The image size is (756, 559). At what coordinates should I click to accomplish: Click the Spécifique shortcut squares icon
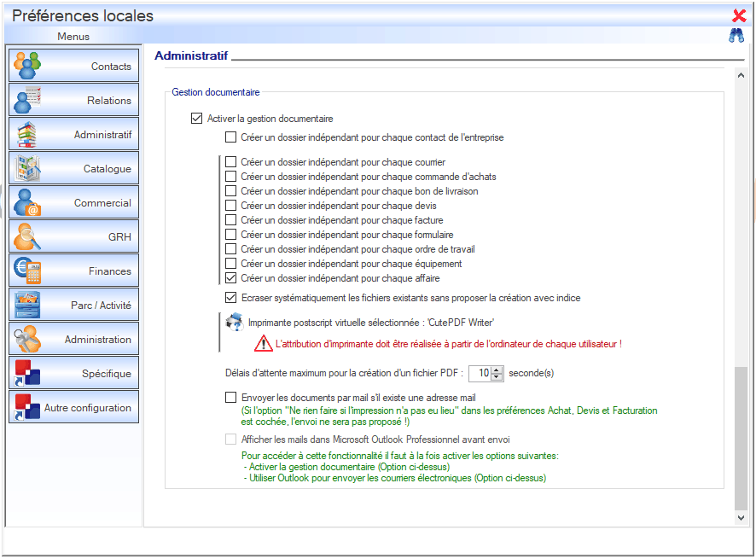[x=27, y=373]
